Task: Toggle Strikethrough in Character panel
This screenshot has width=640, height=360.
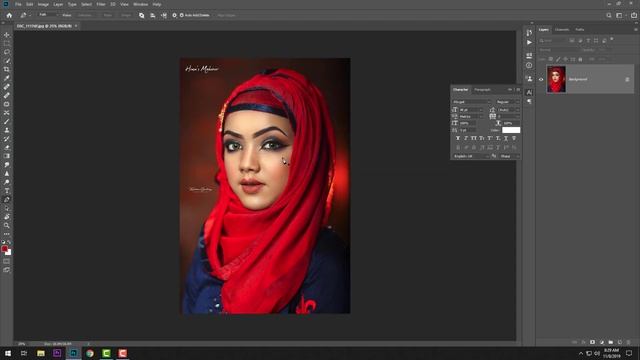Action: (x=514, y=138)
